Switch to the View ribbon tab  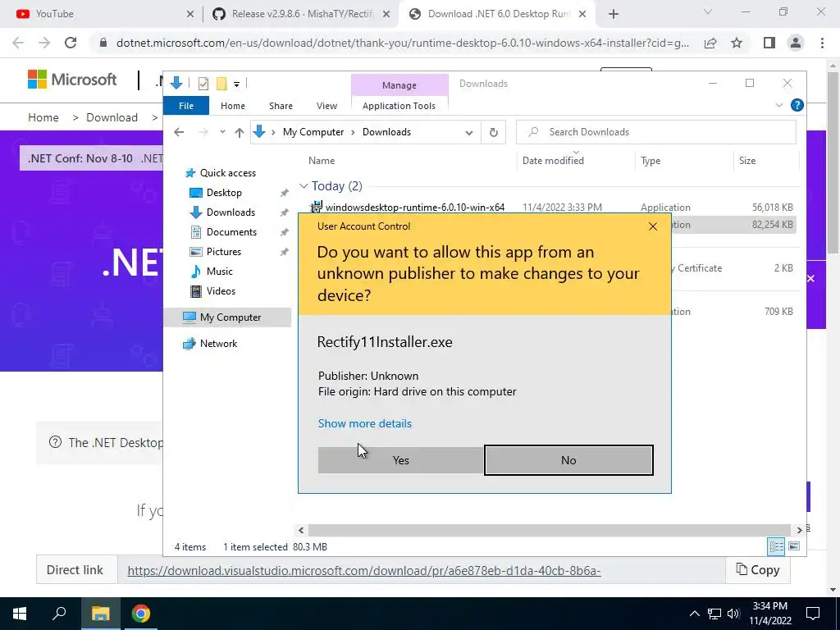[326, 106]
